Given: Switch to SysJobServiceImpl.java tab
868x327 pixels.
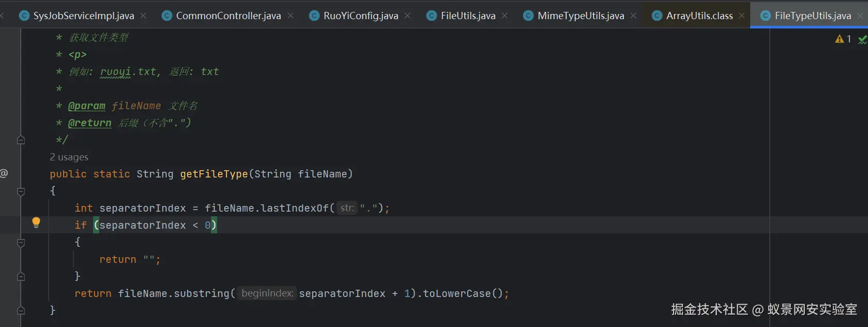Looking at the screenshot, I should pyautogui.click(x=84, y=16).
